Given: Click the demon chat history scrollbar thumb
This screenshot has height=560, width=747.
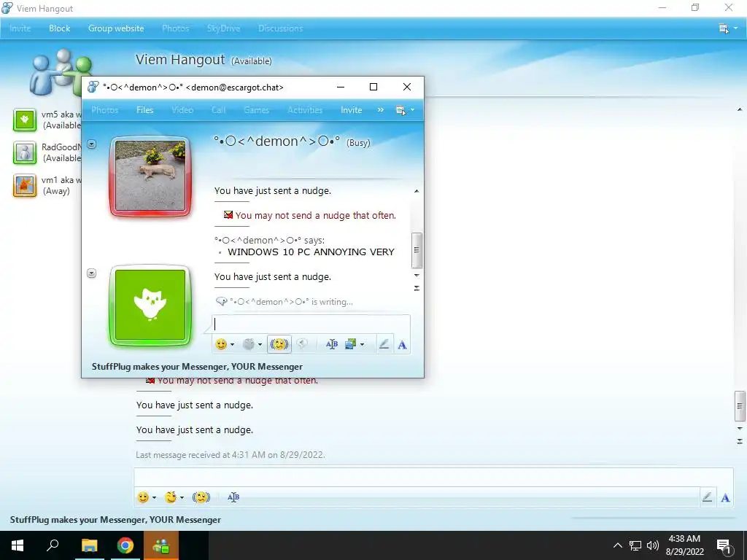Looking at the screenshot, I should pyautogui.click(x=417, y=250).
